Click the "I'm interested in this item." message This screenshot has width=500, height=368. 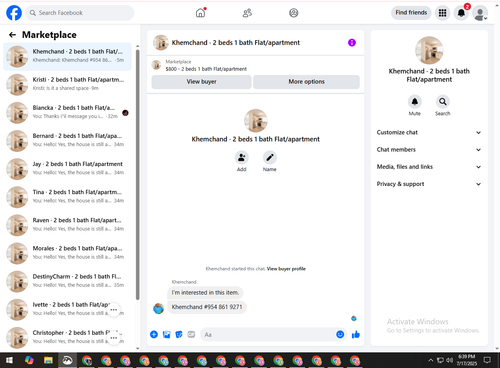tap(205, 293)
